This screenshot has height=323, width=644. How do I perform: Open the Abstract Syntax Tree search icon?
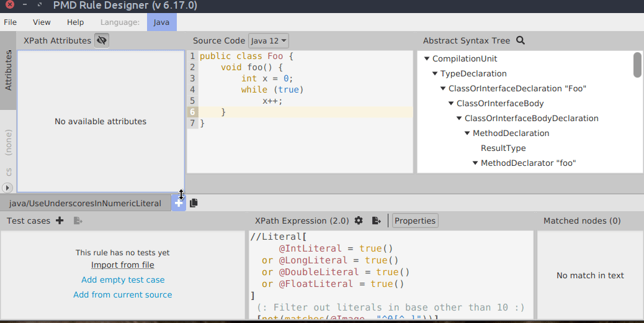(521, 40)
